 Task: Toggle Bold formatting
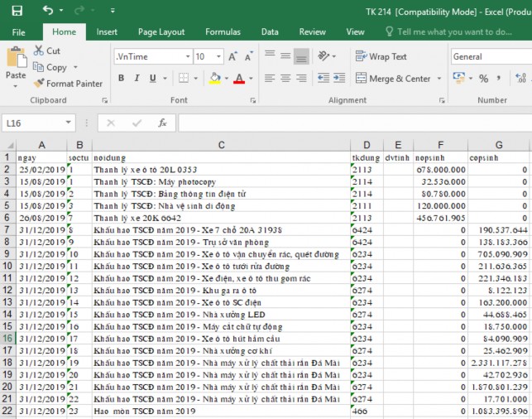(121, 79)
